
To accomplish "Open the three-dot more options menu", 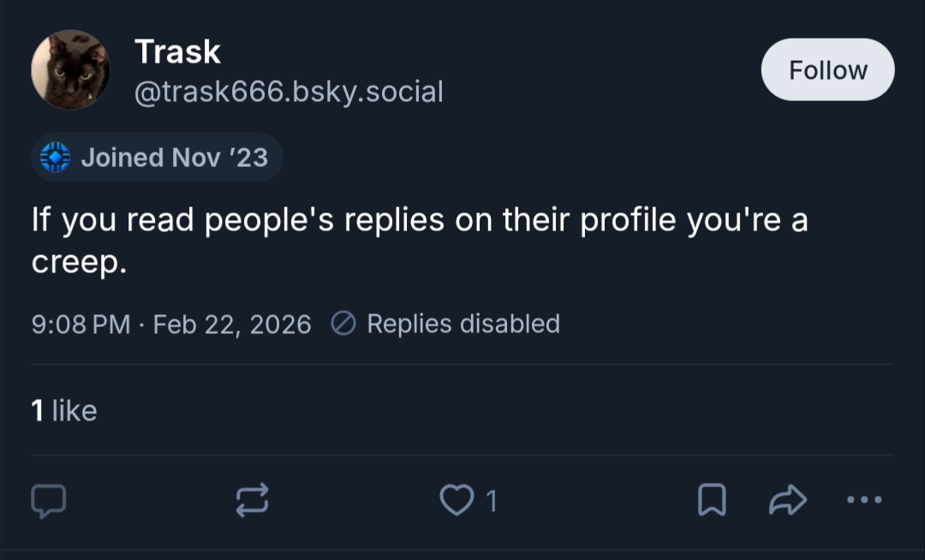I will click(863, 500).
